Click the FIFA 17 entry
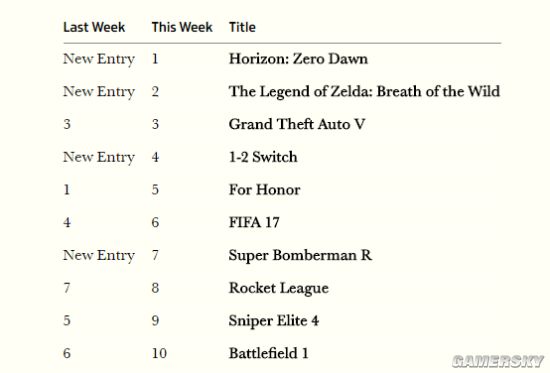The width and height of the screenshot is (550, 373). click(x=254, y=222)
